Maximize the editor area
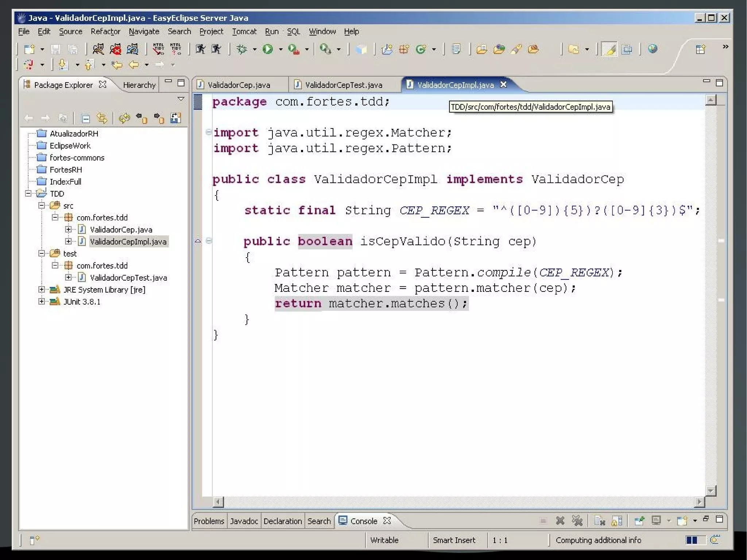Image resolution: width=747 pixels, height=560 pixels. click(719, 83)
